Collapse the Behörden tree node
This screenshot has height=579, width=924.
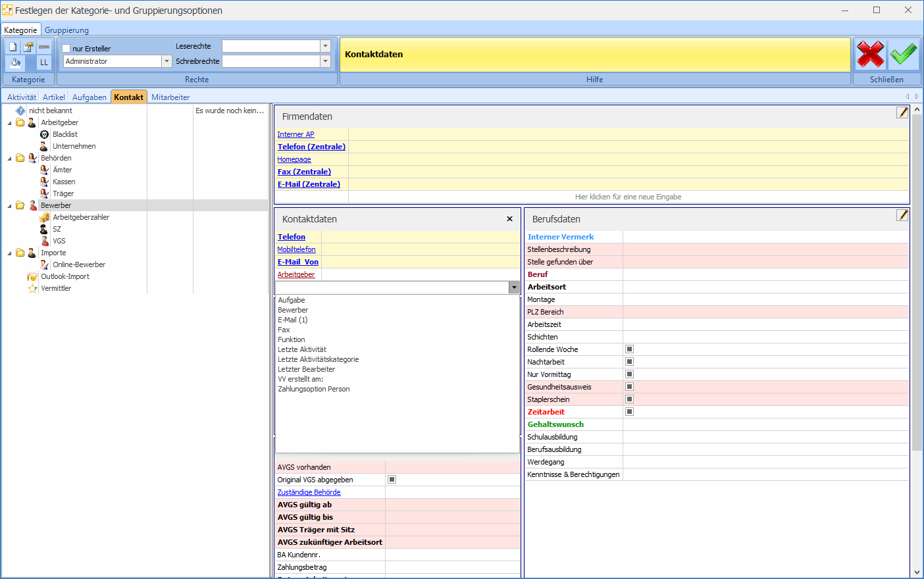(x=9, y=158)
